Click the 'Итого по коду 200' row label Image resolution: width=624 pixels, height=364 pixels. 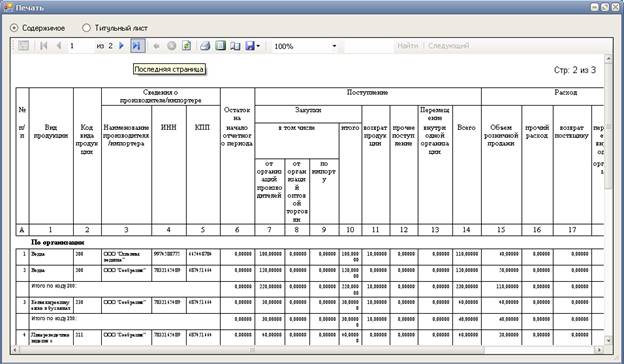pos(54,286)
